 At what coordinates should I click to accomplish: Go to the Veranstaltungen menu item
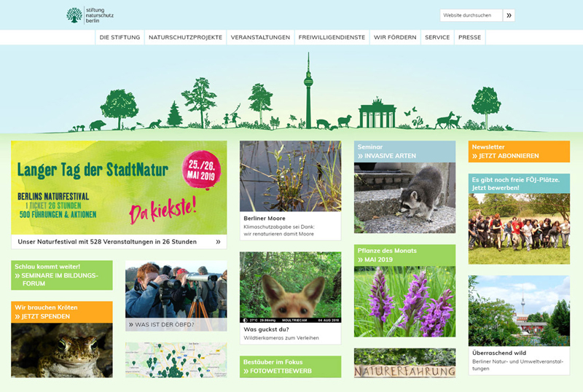point(260,37)
